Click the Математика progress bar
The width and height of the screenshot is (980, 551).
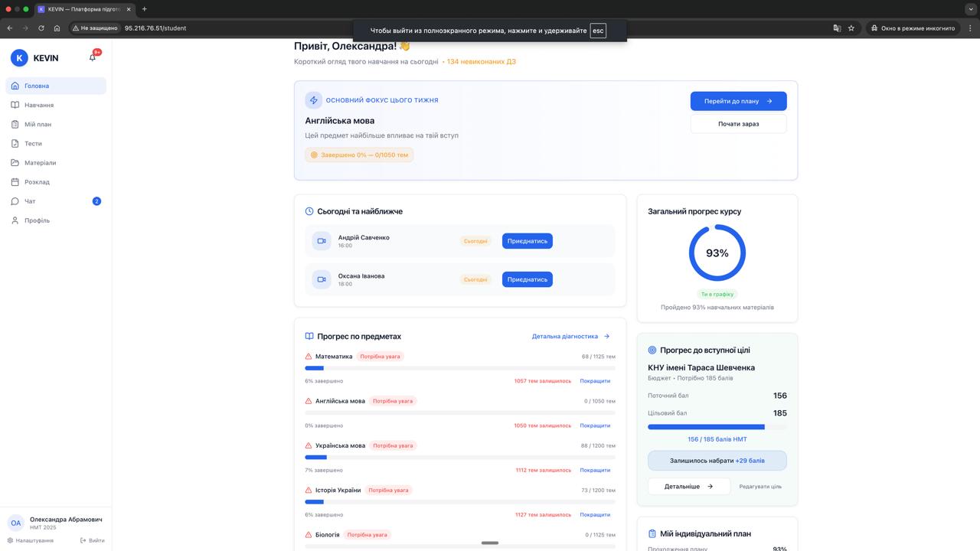coord(459,368)
